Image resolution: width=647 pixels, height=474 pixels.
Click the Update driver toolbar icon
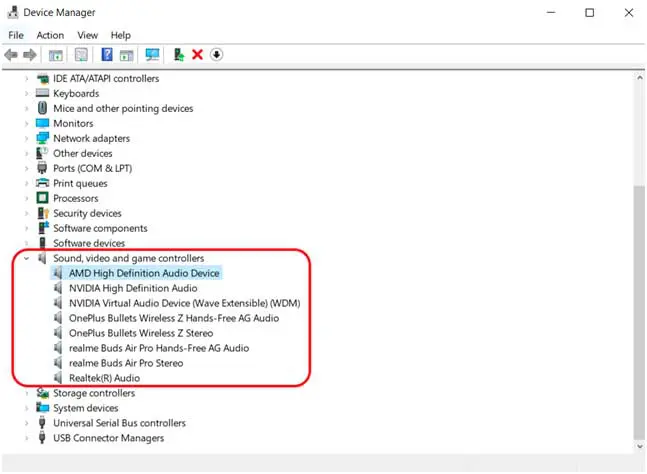tap(179, 54)
